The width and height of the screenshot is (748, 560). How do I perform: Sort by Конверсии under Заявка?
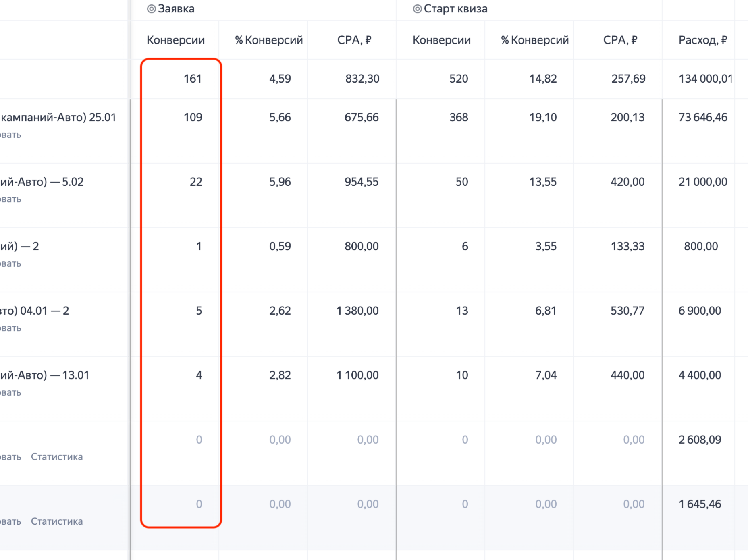pos(175,40)
